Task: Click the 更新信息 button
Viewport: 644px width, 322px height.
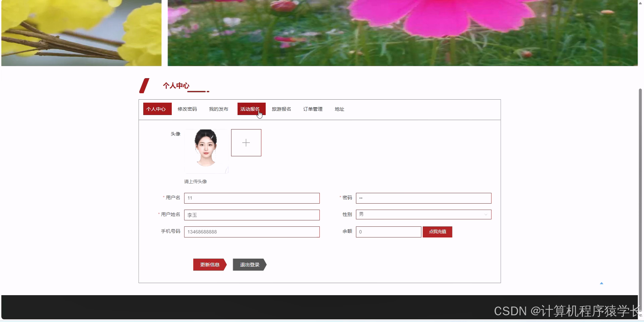Action: (x=209, y=265)
